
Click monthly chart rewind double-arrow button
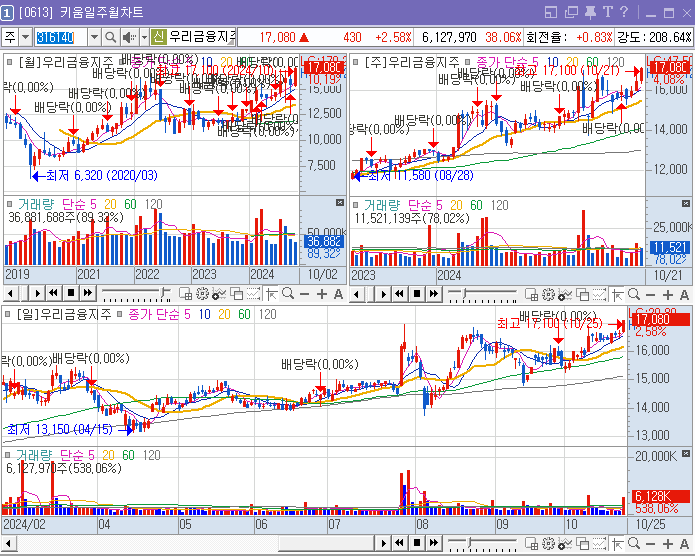[53, 293]
